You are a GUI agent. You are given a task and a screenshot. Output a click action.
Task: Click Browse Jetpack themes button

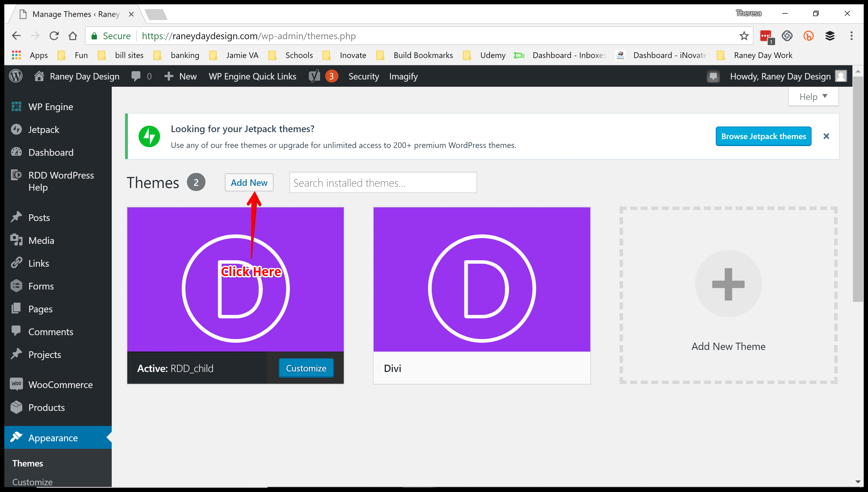(763, 136)
